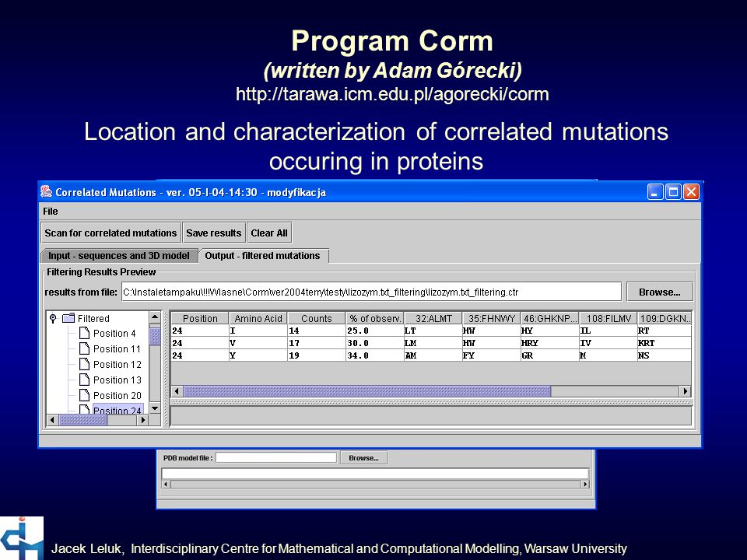Viewport: 747px width, 560px height.
Task: Open the File menu
Action: (50, 212)
